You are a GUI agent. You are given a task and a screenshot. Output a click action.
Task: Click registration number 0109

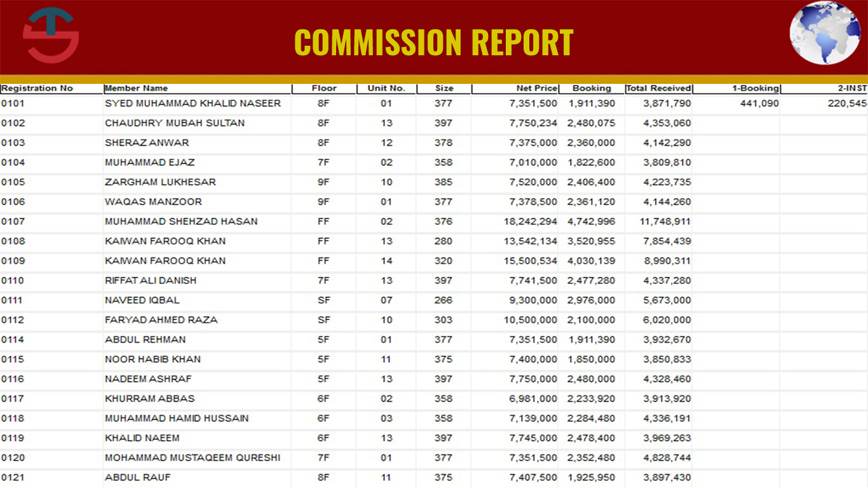point(13,261)
